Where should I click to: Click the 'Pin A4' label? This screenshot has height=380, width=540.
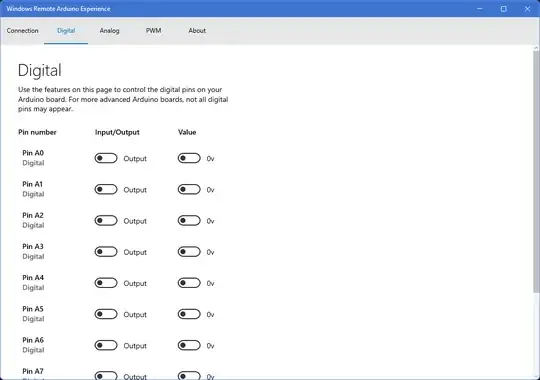pyautogui.click(x=33, y=278)
